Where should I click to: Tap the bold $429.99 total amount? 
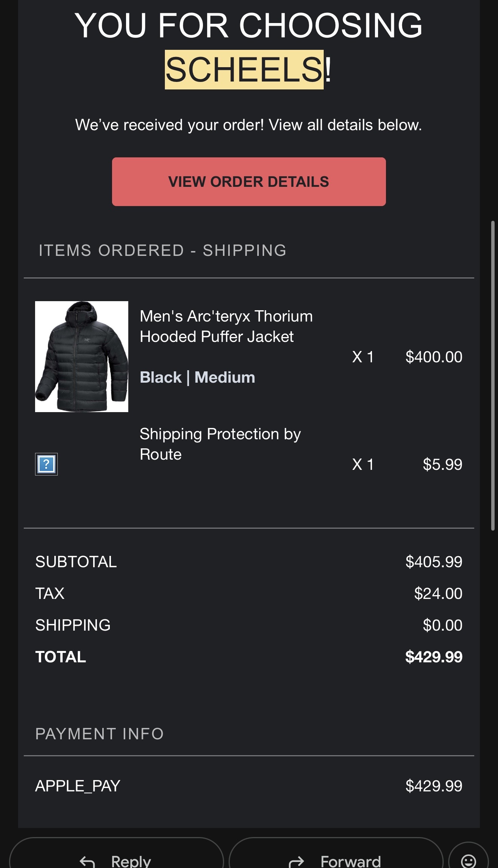pyautogui.click(x=433, y=657)
